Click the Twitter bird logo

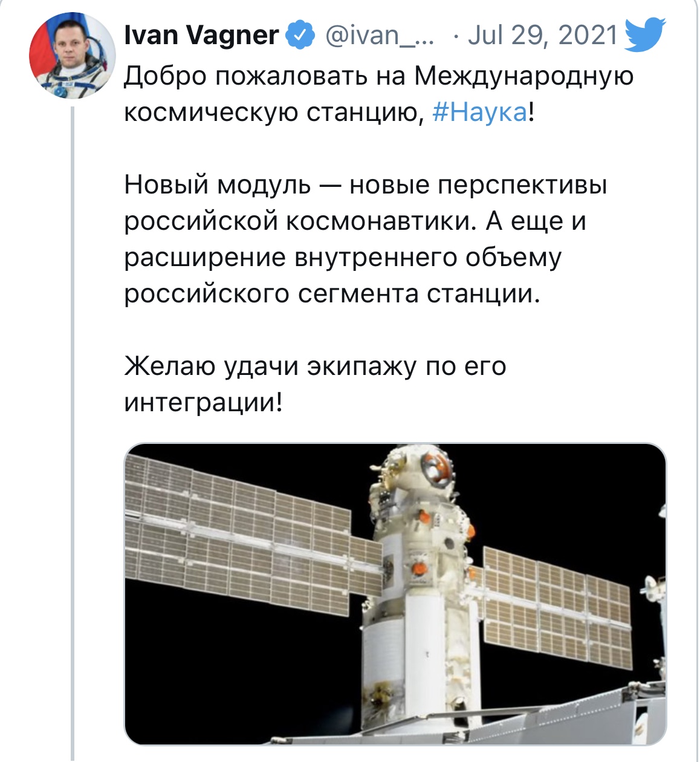tap(644, 34)
